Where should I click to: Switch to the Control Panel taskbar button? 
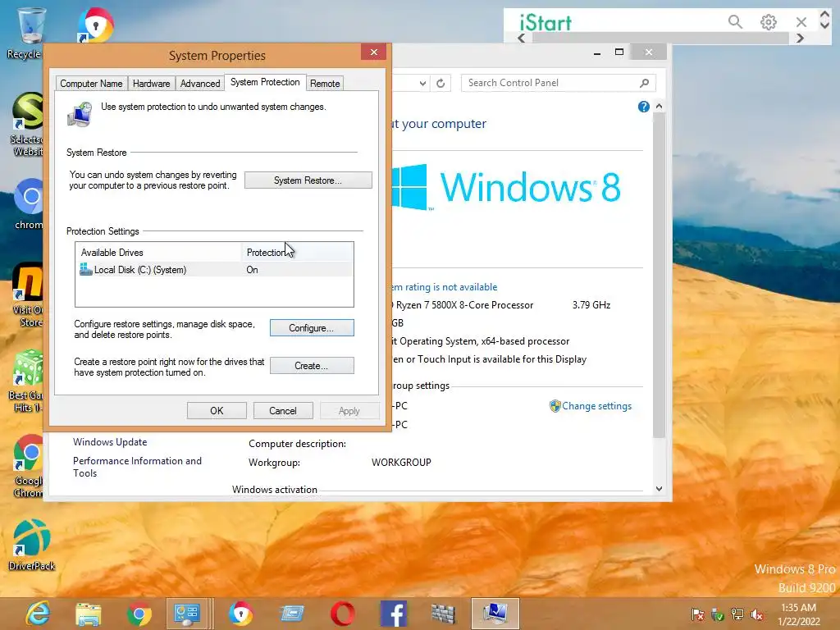186,614
